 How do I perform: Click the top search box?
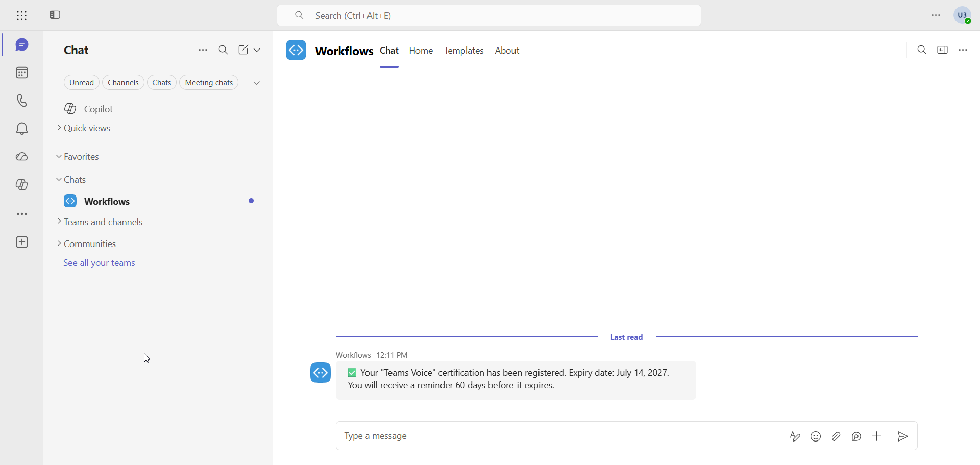pyautogui.click(x=488, y=16)
